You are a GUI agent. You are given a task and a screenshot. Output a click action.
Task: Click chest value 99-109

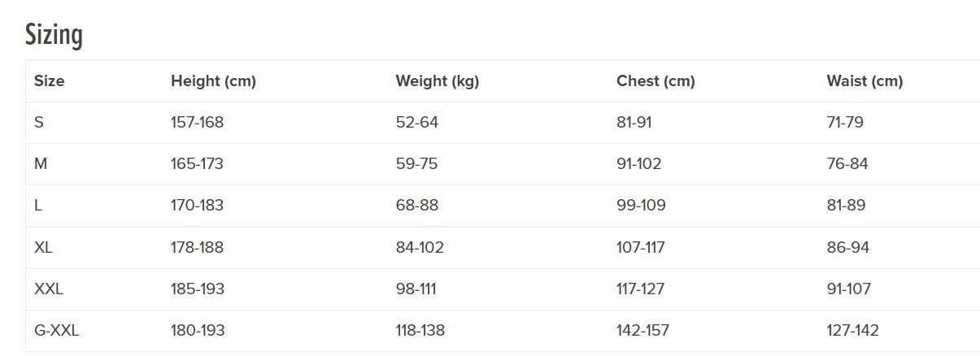641,206
